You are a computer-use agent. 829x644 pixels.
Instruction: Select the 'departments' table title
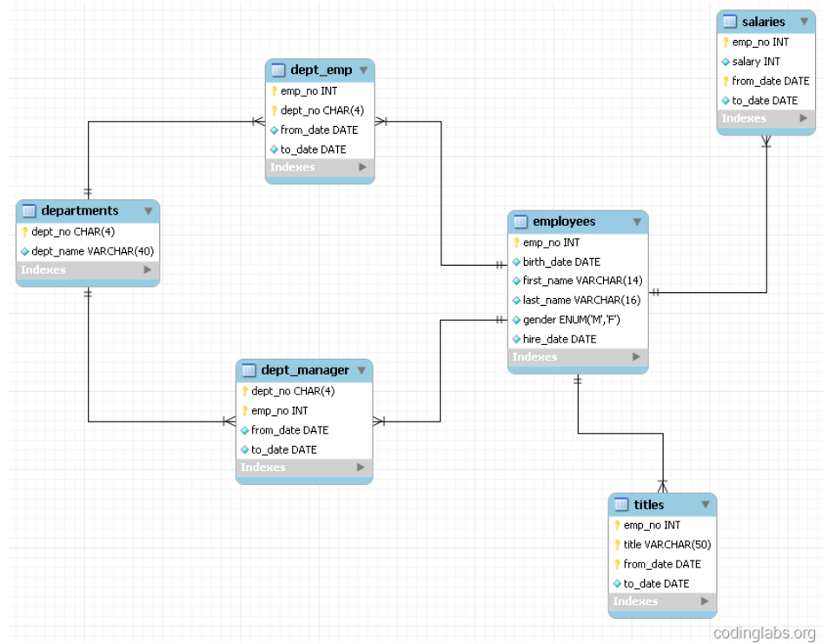pos(80,210)
